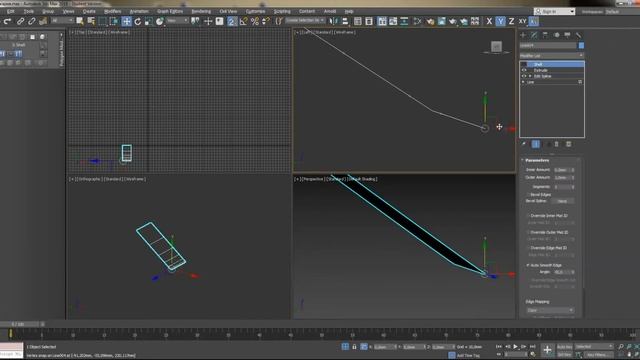
Task: Restrict the axis constraint to Z
Action: click(511, 21)
